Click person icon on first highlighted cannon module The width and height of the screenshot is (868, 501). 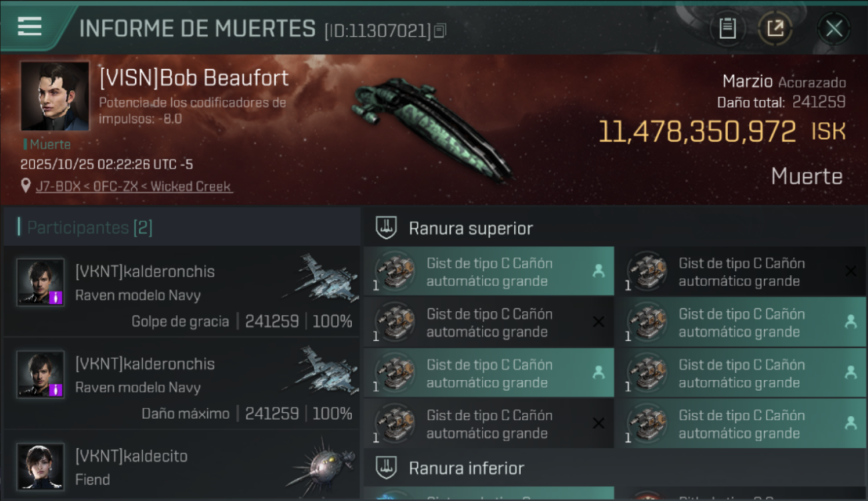pos(598,271)
